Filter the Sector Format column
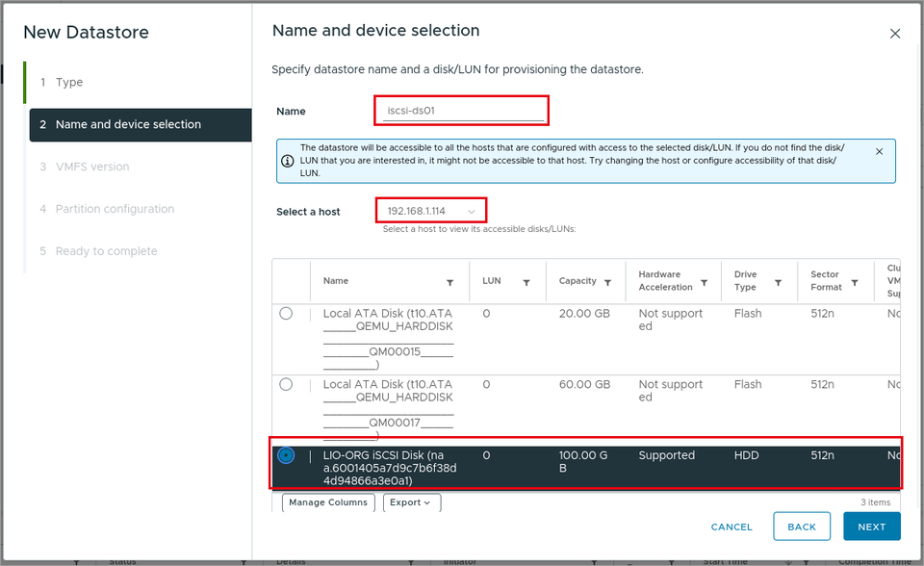This screenshot has height=566, width=924. coord(855,283)
